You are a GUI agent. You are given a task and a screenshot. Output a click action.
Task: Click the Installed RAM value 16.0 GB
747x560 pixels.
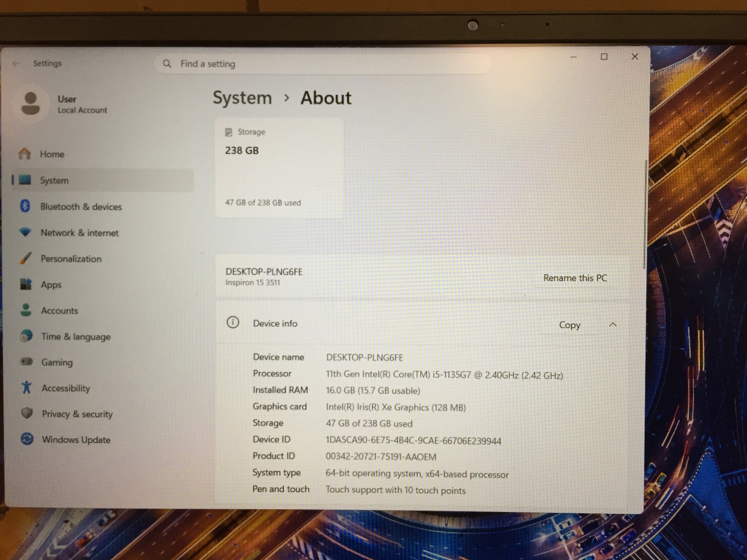point(373,391)
